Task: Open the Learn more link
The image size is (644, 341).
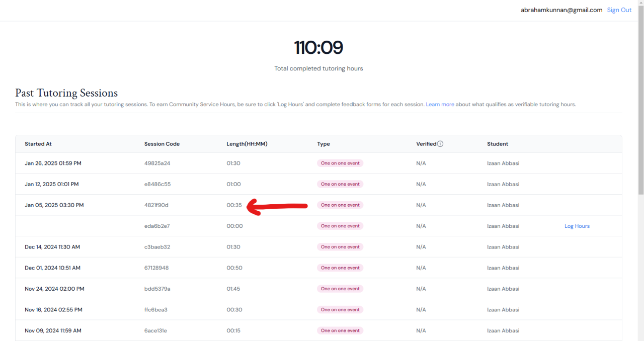Action: click(x=440, y=105)
